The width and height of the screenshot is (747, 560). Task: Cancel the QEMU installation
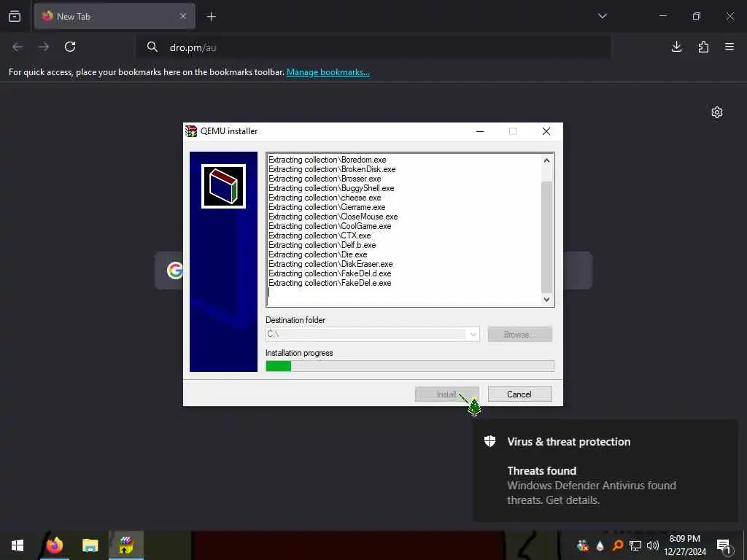tap(519, 394)
